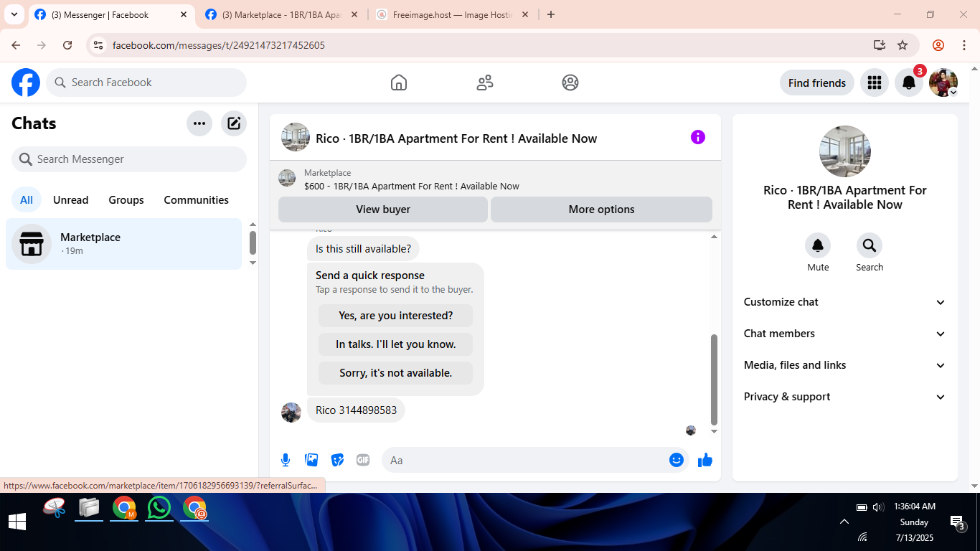Open the Groups icon in top navigation
The height and width of the screenshot is (551, 980).
click(570, 83)
